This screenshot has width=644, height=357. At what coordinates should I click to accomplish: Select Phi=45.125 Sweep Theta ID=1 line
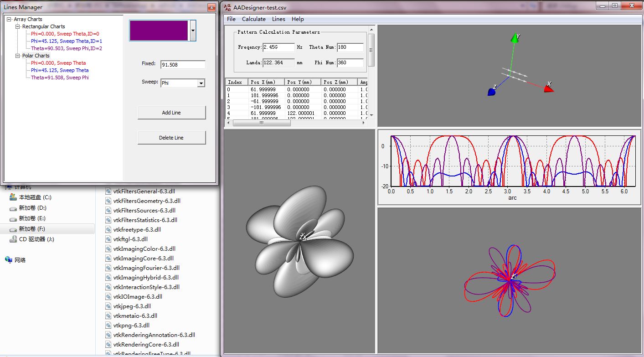coord(66,41)
